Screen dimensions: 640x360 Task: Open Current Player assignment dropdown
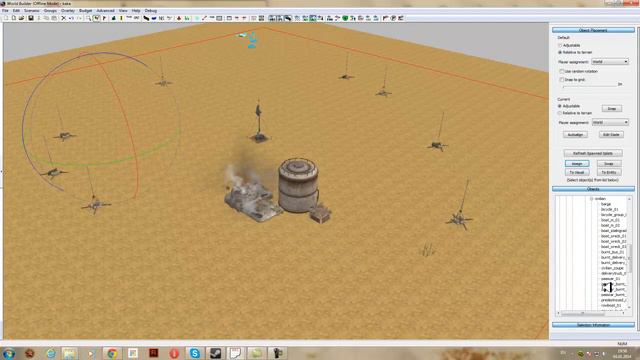click(610, 122)
